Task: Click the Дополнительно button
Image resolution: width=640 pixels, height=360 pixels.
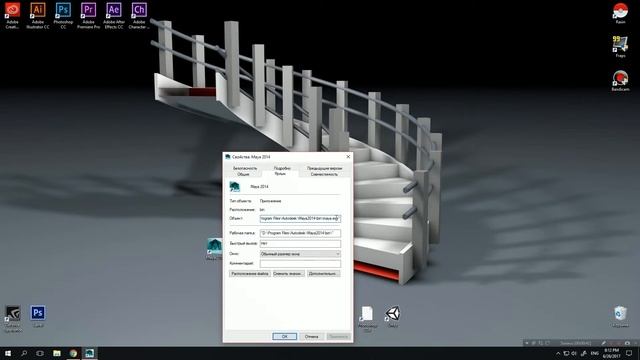Action: 322,273
